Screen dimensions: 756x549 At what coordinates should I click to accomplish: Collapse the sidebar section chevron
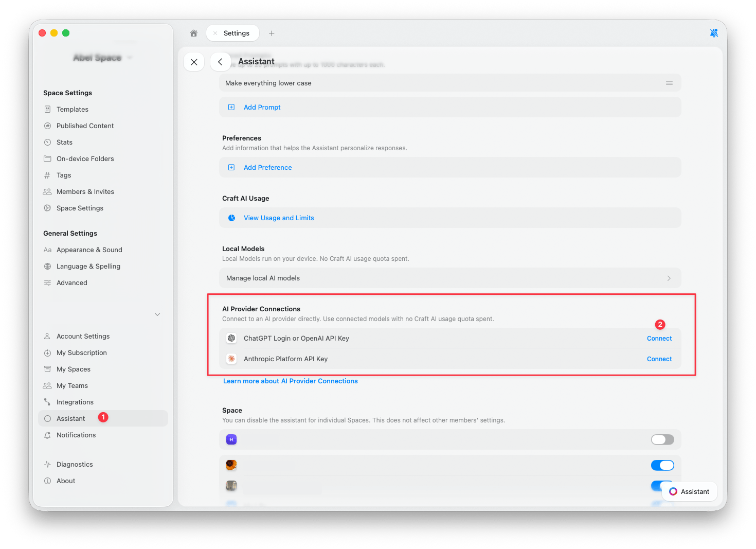(157, 314)
